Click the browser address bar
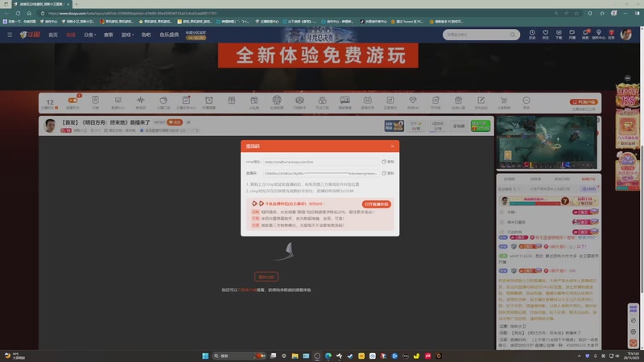 click(x=295, y=13)
